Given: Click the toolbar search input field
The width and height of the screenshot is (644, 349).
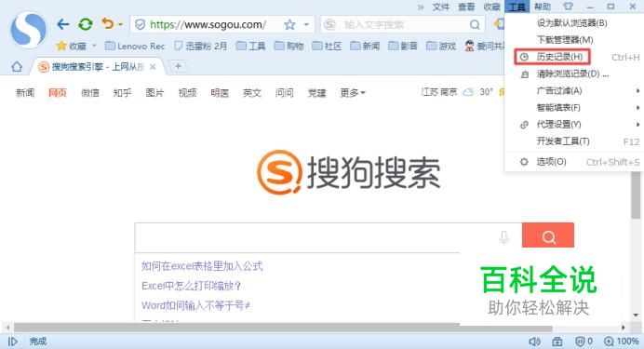Looking at the screenshot, I should (x=402, y=24).
